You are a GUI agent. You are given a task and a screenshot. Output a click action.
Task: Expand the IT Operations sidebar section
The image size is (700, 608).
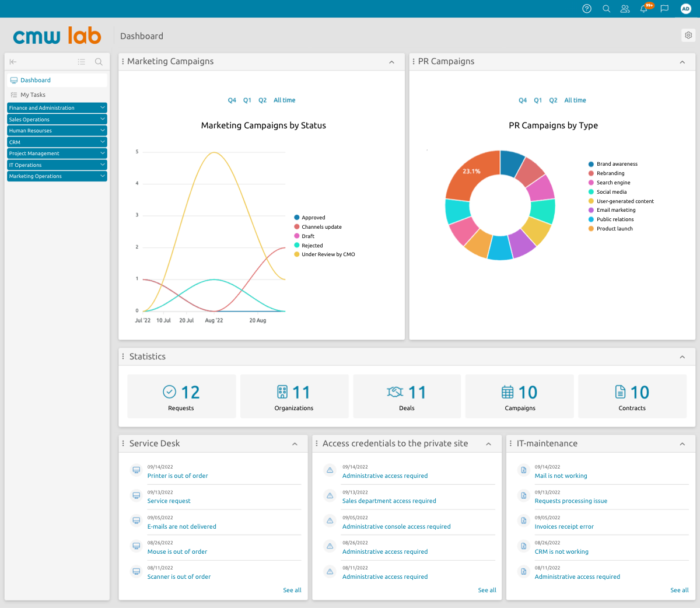[57, 165]
